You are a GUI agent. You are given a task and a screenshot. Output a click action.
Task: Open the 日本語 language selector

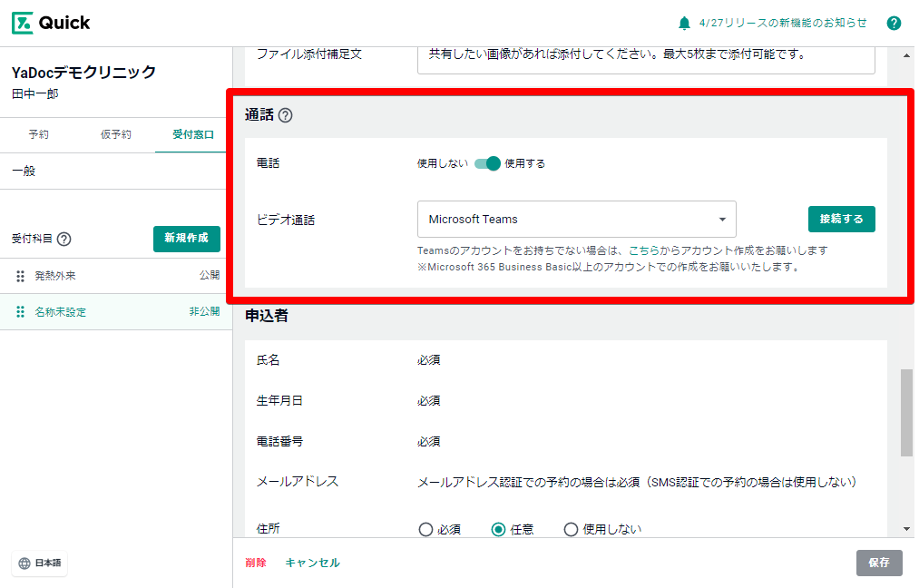point(40,563)
